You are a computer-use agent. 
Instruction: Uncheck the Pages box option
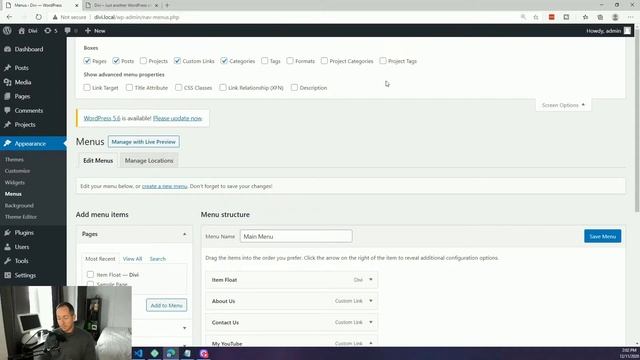(87, 61)
